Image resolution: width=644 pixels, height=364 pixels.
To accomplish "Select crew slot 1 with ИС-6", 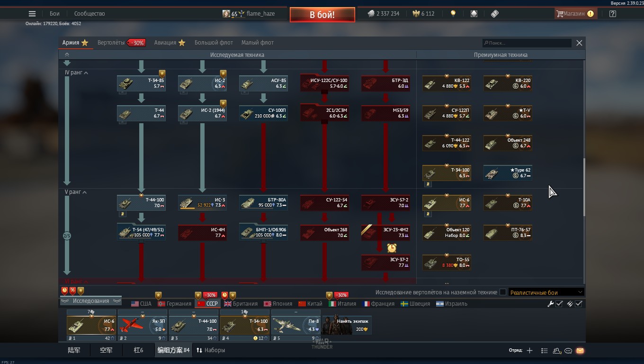I will (x=91, y=325).
